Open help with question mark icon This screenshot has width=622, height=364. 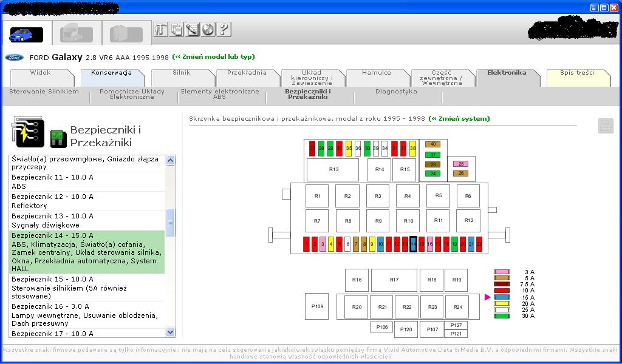(224, 29)
